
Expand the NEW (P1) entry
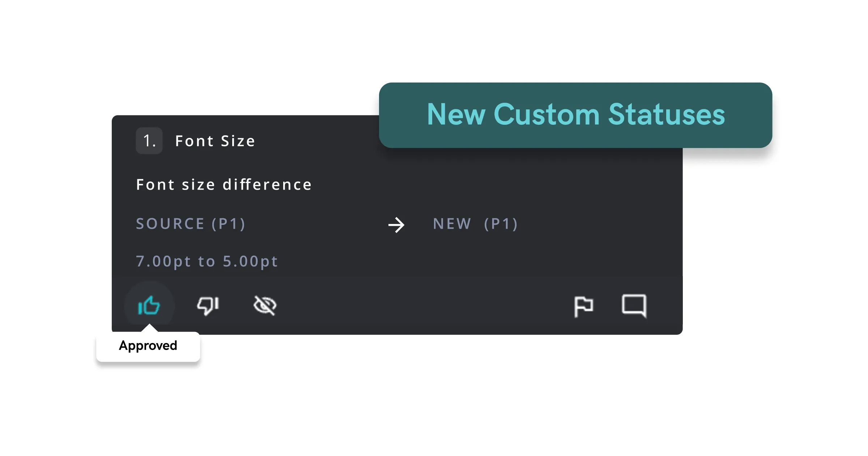475,224
